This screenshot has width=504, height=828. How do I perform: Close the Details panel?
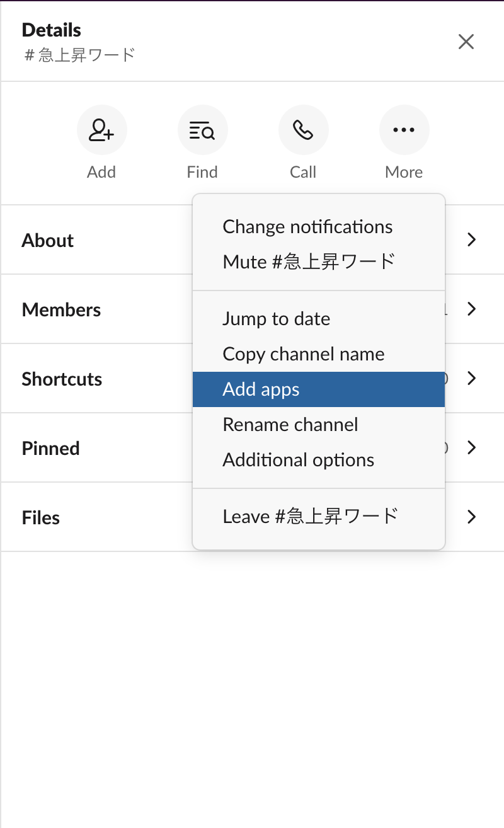(466, 42)
